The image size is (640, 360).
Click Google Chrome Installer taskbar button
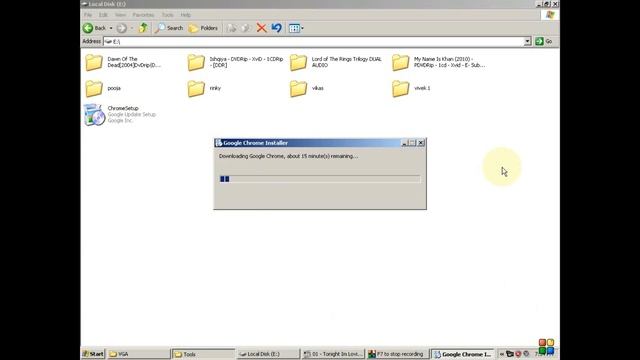click(463, 354)
